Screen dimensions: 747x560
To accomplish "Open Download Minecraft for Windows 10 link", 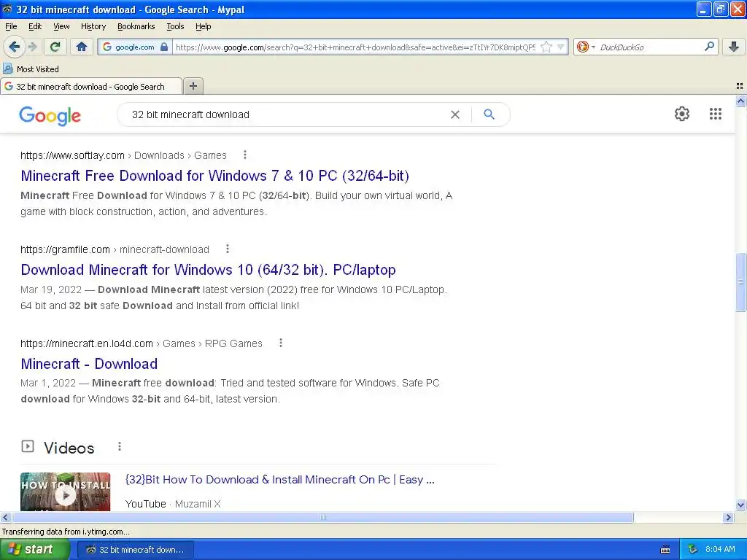I will coord(208,270).
